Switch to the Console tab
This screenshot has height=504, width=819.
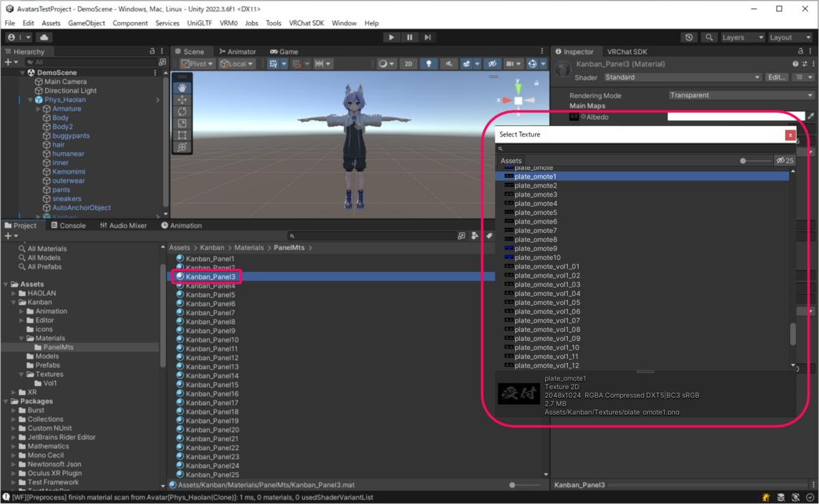(x=68, y=225)
